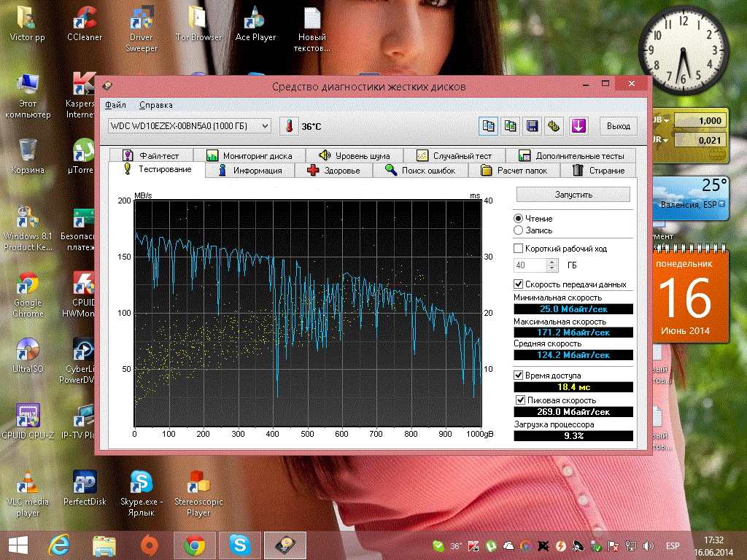Click the Выход button
747x560 pixels.
(619, 126)
